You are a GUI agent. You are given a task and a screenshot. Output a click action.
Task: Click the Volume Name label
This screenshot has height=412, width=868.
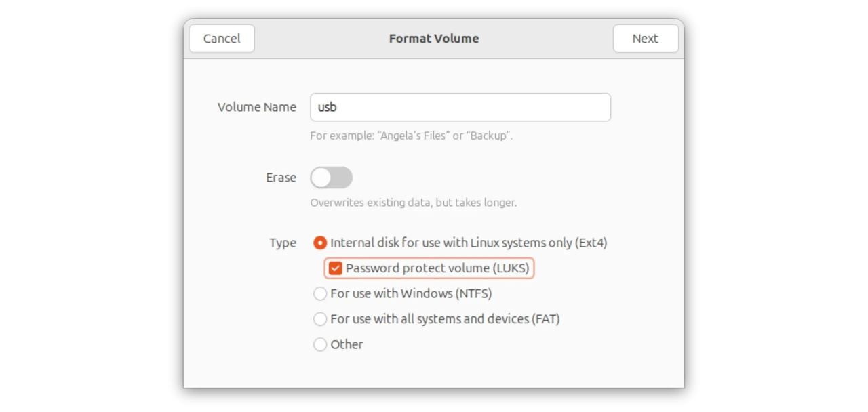[256, 107]
